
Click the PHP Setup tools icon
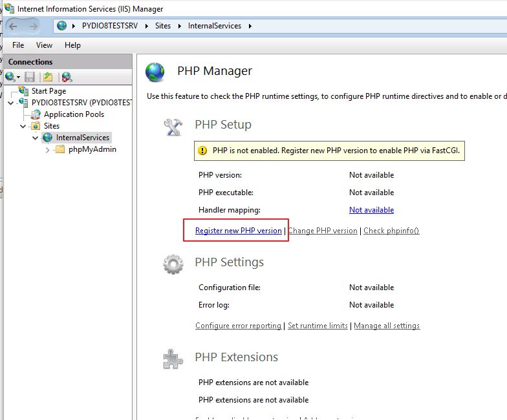coord(173,127)
